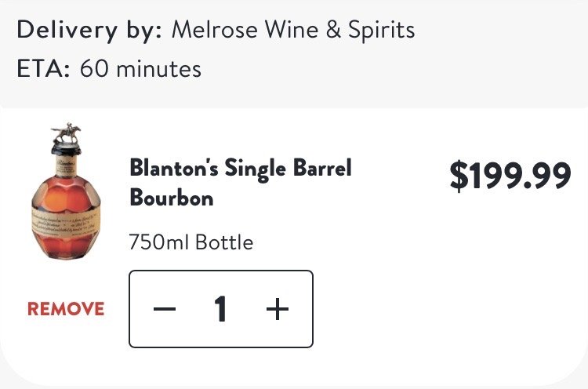
Task: Open the Blanton's Single Barrel title line
Action: tap(241, 168)
